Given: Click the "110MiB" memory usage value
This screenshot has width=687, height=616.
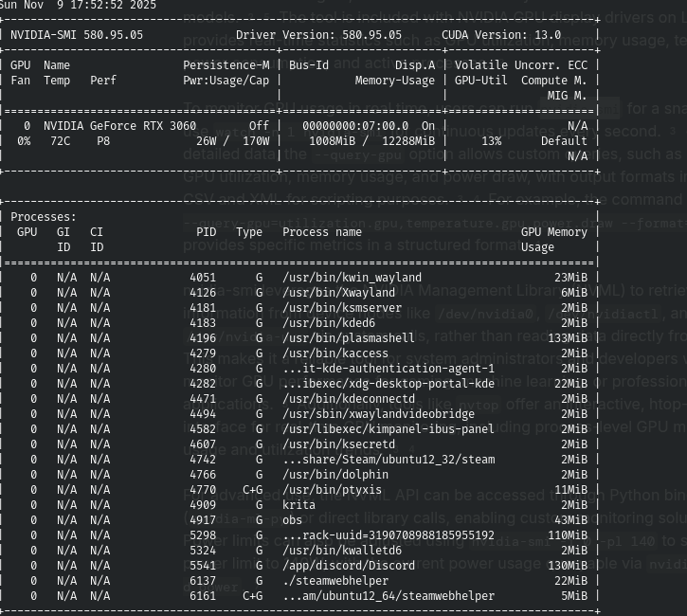Looking at the screenshot, I should click(x=568, y=535).
